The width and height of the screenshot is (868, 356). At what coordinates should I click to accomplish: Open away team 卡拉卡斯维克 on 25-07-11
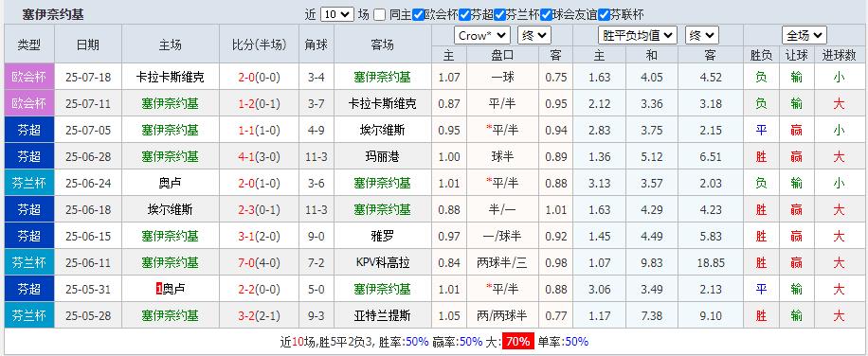383,103
